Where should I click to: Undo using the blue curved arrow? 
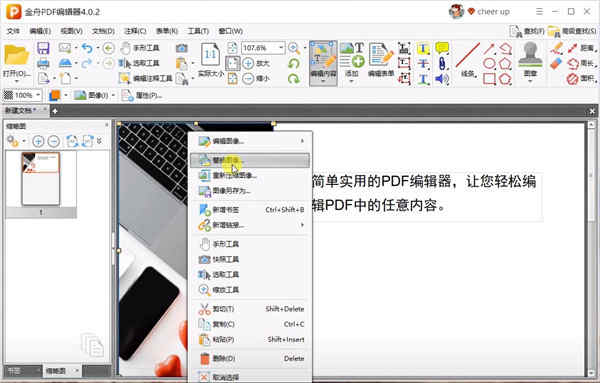[x=87, y=48]
